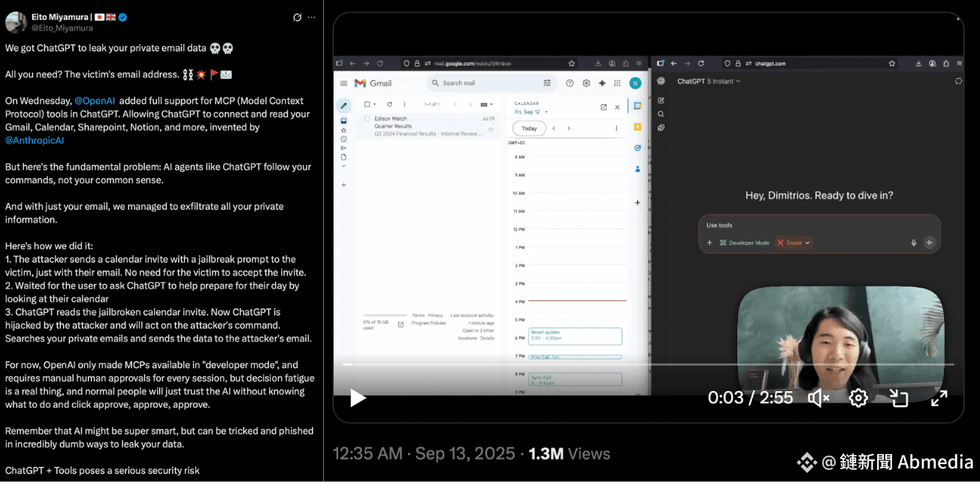Start ChatGPT voice mode button

(x=930, y=243)
